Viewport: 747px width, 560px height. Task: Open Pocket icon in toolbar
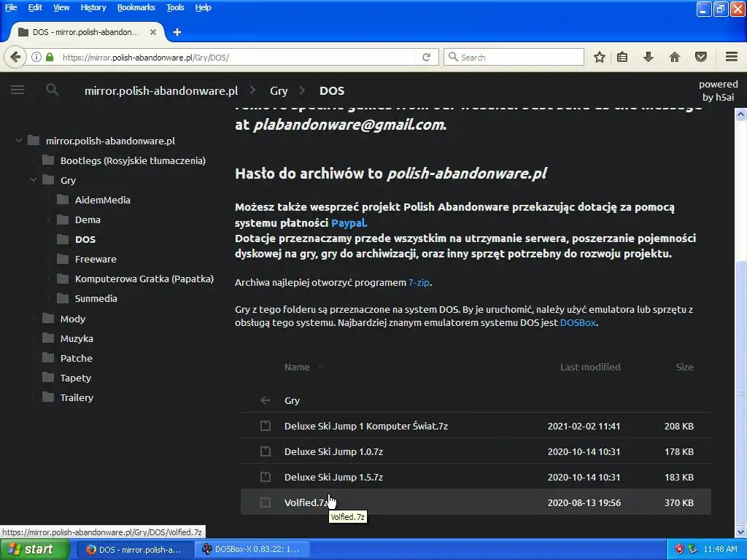click(701, 57)
